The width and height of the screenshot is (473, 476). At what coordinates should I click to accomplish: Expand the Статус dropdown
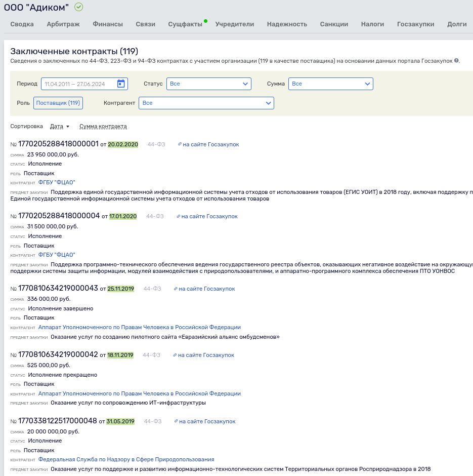[x=209, y=84]
